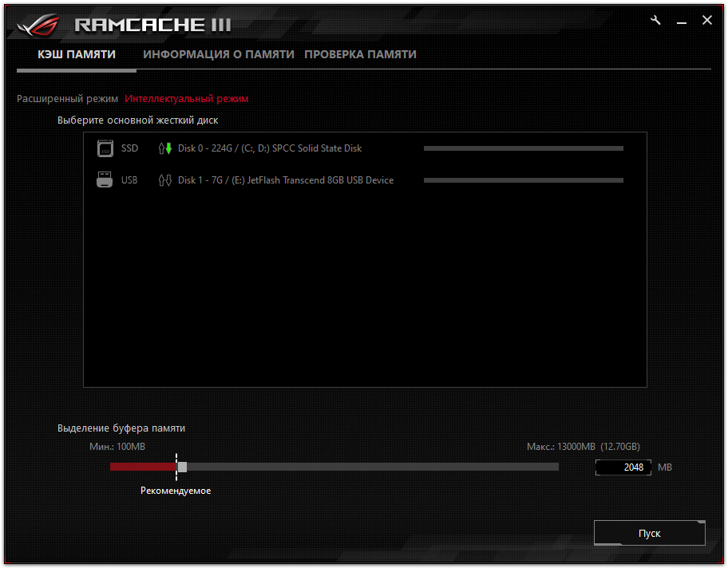Open the ИНФОРМАЦИЯ О ПАМЯТИ tab
728x568 pixels.
point(219,54)
